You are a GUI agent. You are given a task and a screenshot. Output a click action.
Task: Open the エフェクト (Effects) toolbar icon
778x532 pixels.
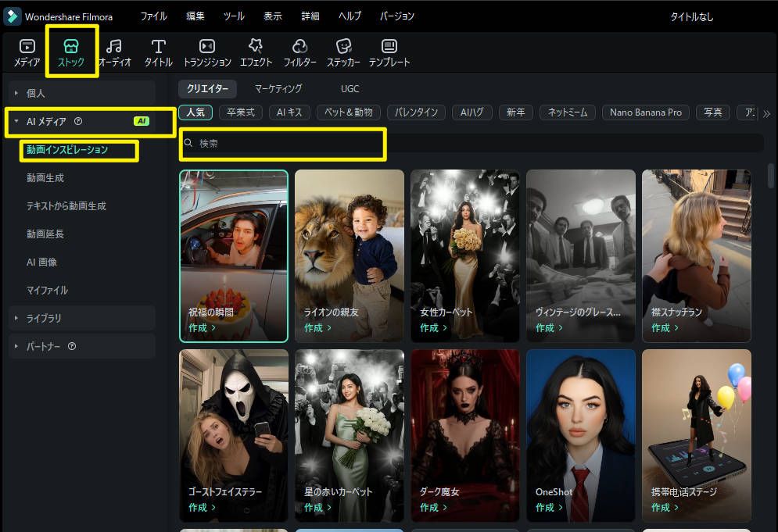click(x=256, y=52)
